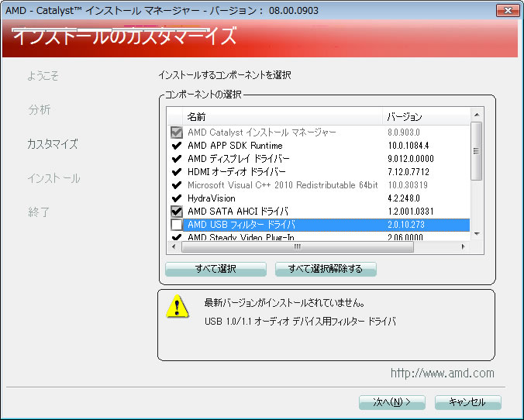Sort list by バージョン column header
This screenshot has width=524, height=420.
click(x=426, y=117)
